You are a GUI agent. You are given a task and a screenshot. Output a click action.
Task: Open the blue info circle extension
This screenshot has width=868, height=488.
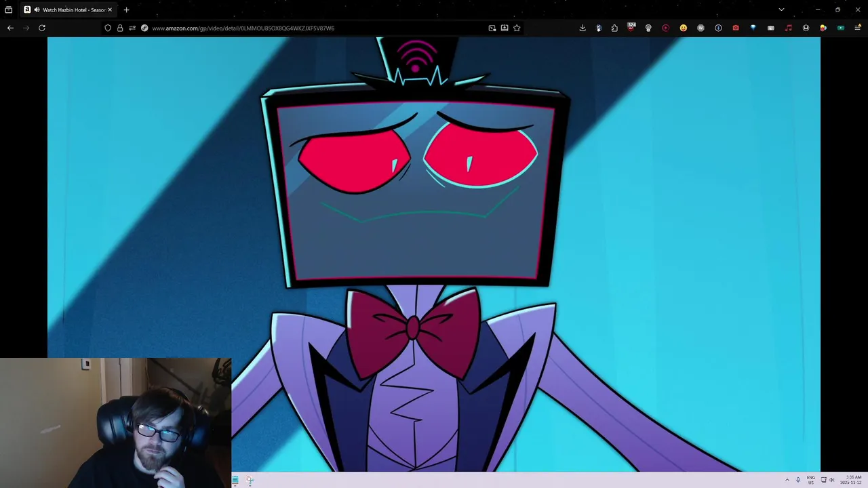coord(718,28)
